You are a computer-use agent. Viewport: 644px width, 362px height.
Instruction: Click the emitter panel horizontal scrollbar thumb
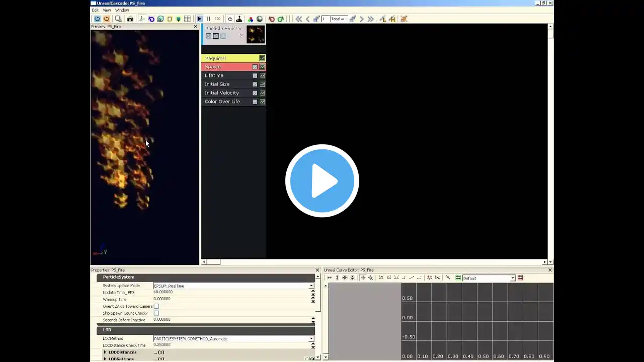click(x=214, y=262)
